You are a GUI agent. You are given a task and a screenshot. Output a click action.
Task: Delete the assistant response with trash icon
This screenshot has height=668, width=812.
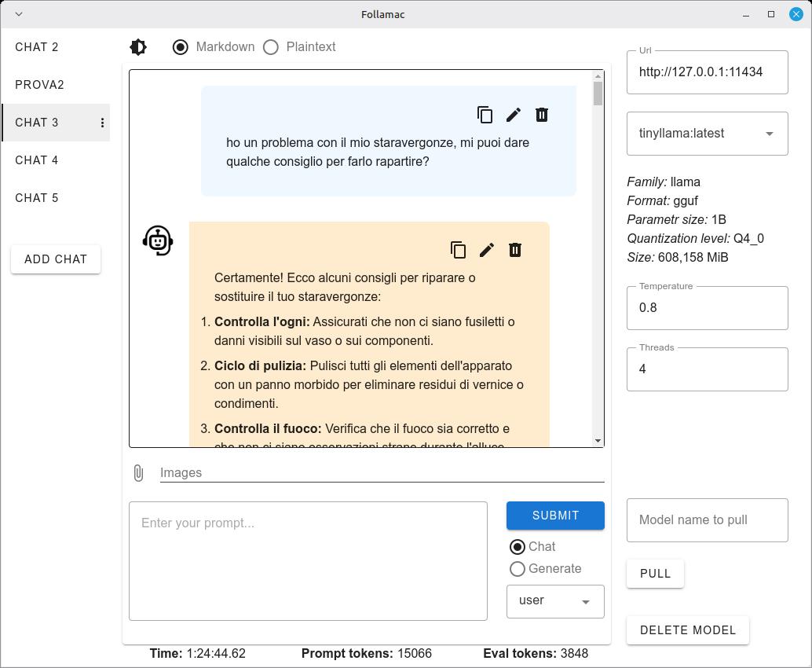(514, 250)
